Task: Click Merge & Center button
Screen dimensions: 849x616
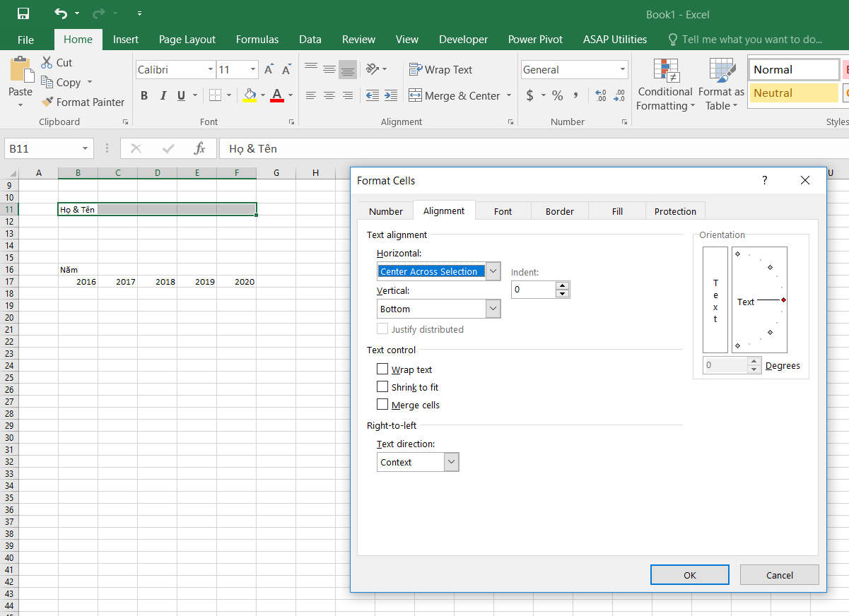Action: click(455, 95)
